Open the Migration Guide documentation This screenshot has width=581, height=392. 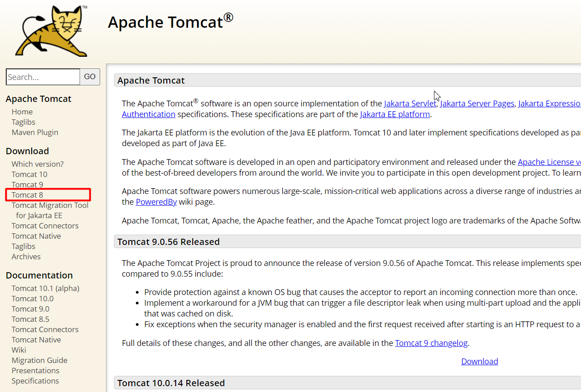[x=39, y=360]
